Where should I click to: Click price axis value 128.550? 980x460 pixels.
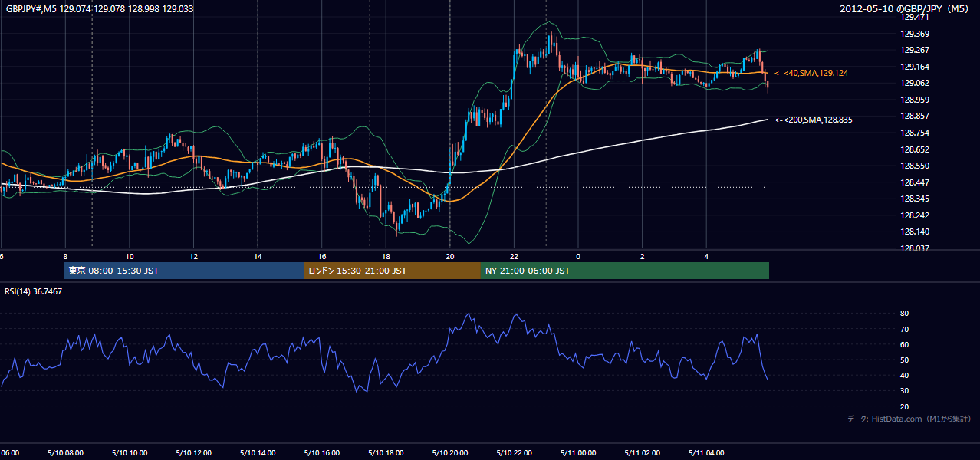tap(915, 166)
